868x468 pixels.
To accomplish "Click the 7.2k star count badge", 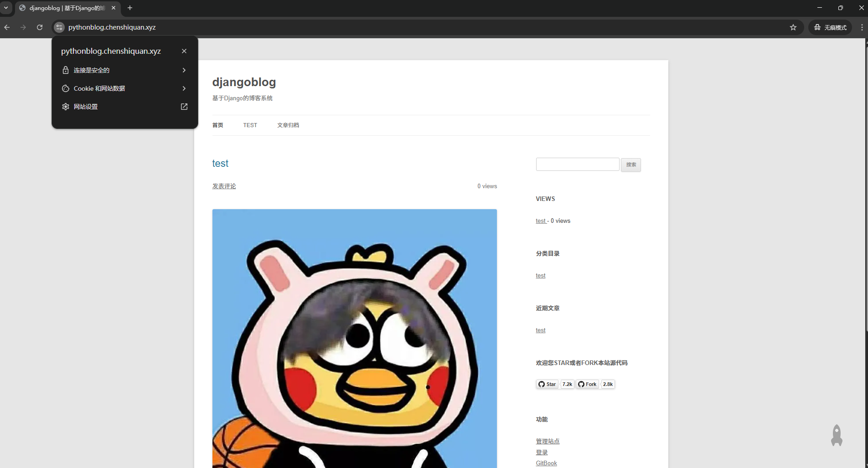I will click(567, 384).
